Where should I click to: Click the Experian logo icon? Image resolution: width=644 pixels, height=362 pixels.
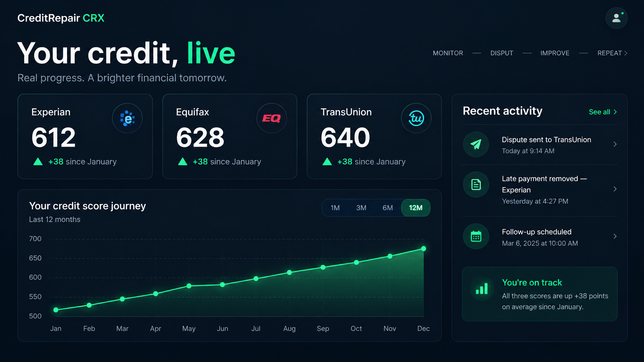[127, 118]
